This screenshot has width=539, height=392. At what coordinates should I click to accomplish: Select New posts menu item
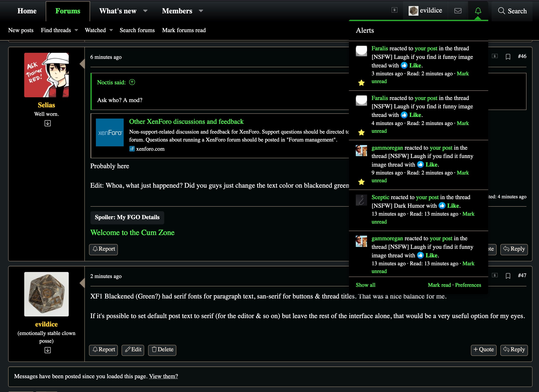tap(21, 30)
